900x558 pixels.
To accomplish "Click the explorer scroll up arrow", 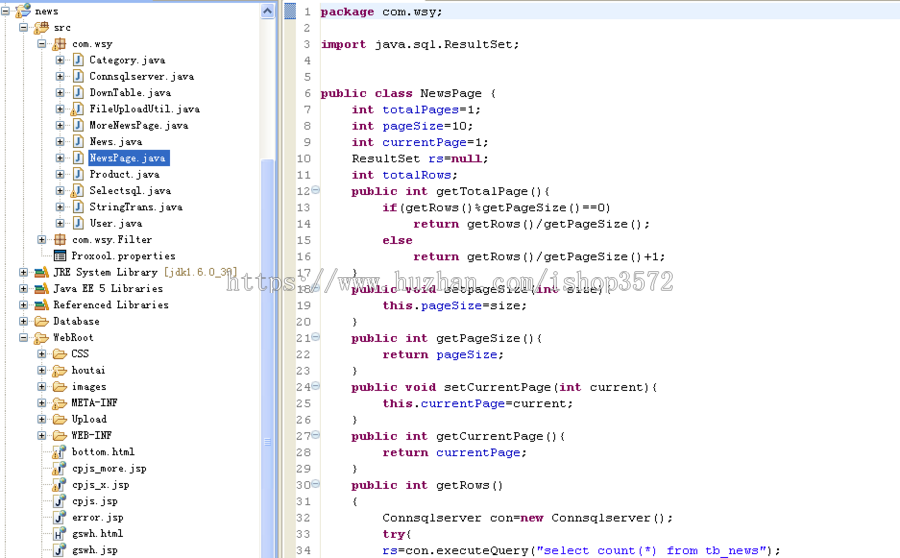I will (x=267, y=11).
